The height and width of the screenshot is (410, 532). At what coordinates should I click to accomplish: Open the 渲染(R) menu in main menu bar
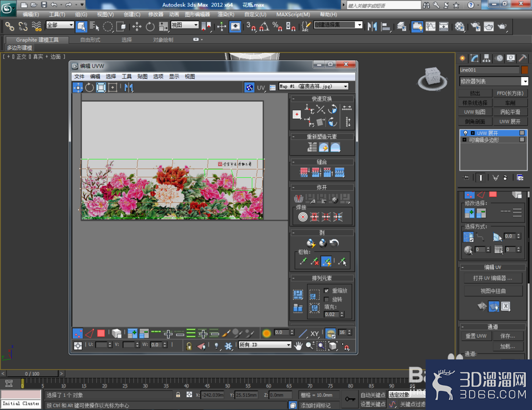click(x=226, y=14)
